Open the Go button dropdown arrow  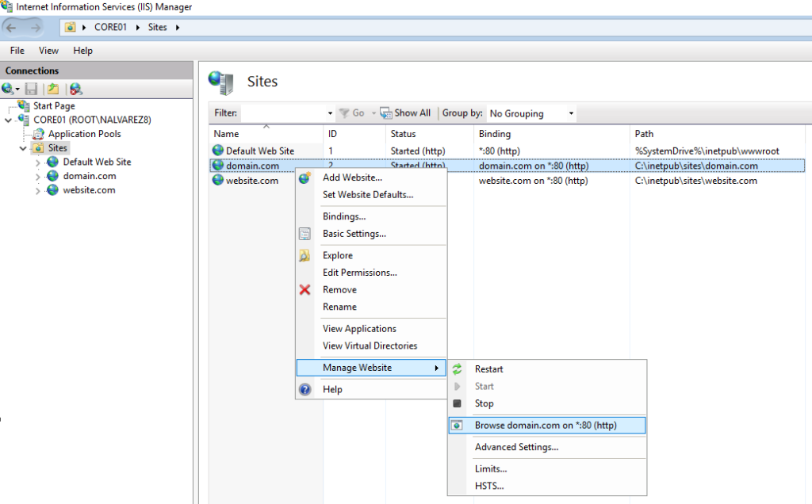(373, 113)
